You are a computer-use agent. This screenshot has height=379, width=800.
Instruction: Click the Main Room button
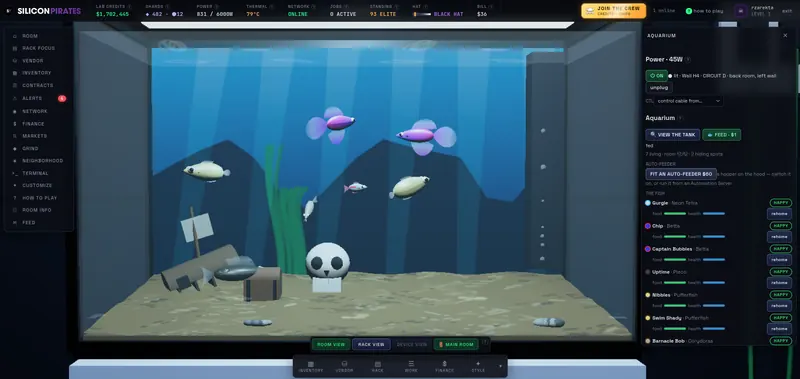point(456,344)
